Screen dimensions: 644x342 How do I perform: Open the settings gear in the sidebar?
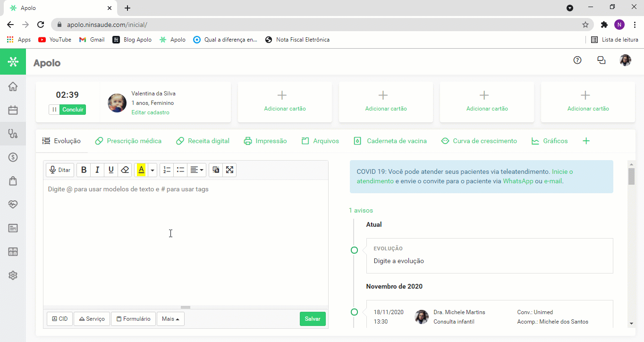[13, 275]
